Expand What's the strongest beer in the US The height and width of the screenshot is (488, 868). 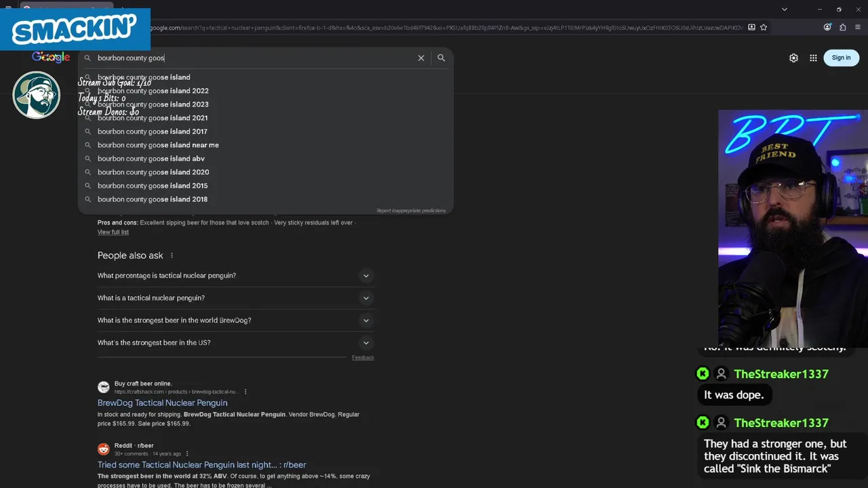(235, 343)
